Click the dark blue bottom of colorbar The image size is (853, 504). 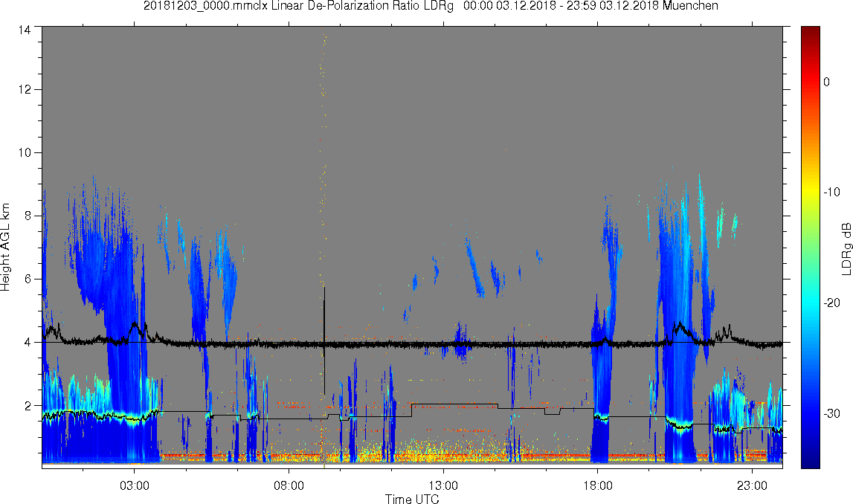pyautogui.click(x=810, y=459)
